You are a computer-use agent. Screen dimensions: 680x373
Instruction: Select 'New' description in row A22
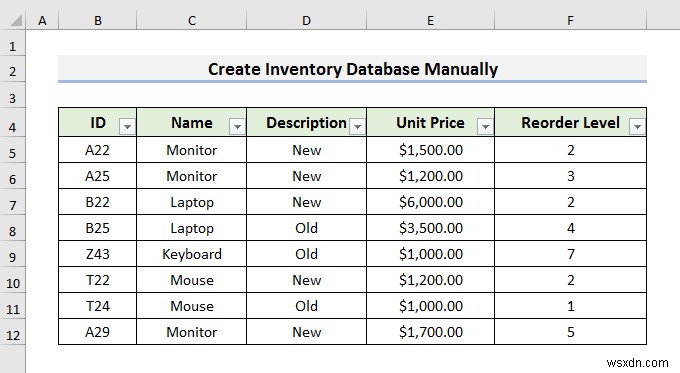(307, 150)
